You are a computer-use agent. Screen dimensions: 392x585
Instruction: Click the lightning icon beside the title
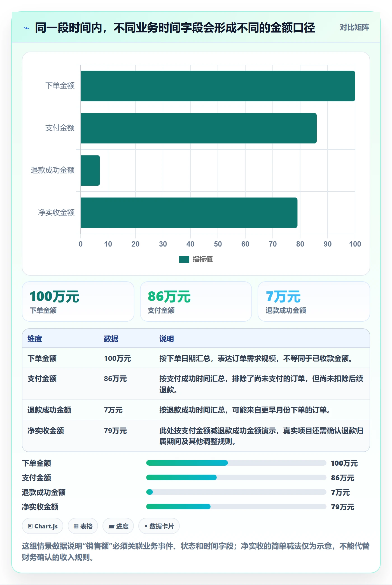[27, 28]
